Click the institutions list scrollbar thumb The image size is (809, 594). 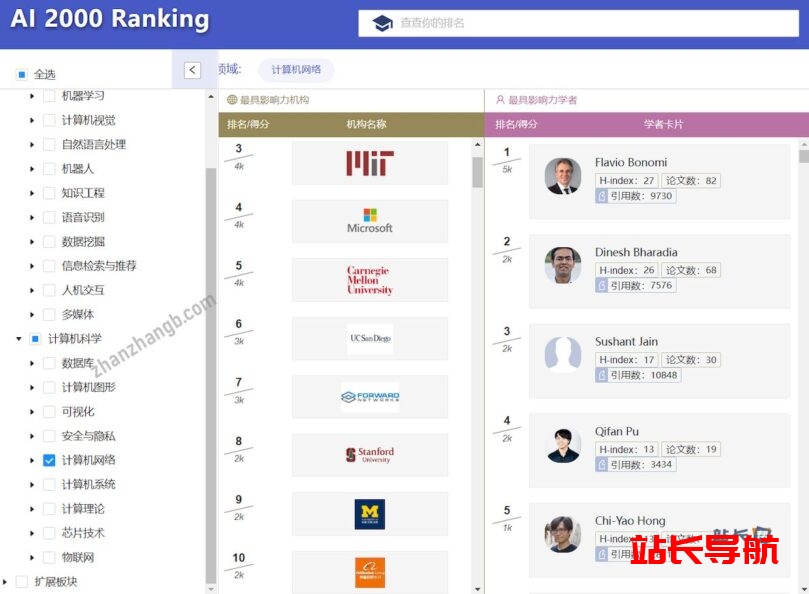tap(477, 171)
